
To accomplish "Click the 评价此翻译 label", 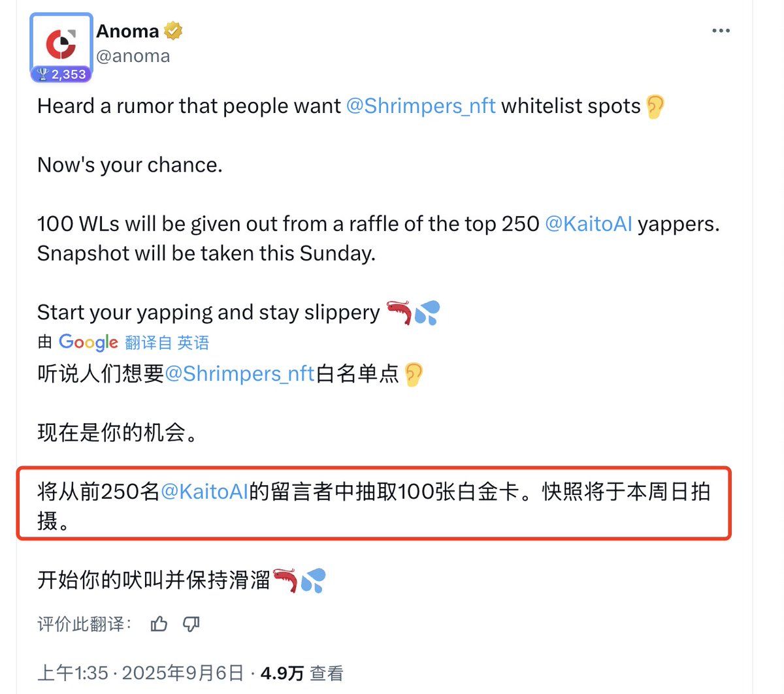I will coord(84,624).
